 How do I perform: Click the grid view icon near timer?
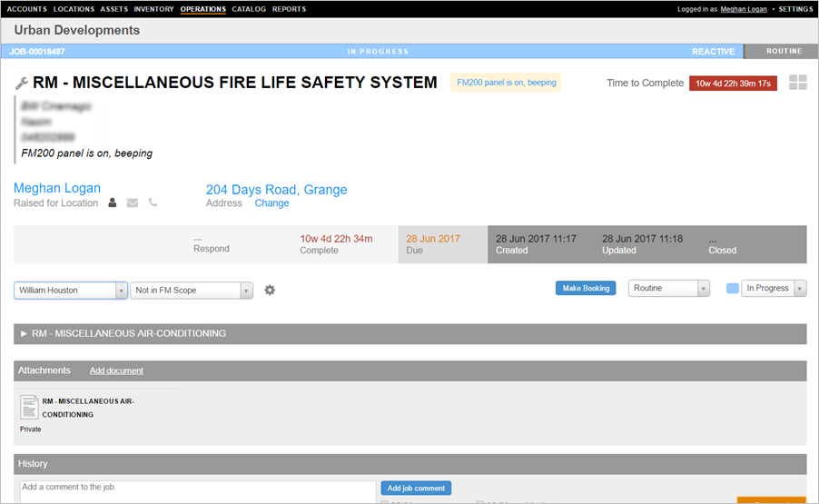click(x=797, y=83)
